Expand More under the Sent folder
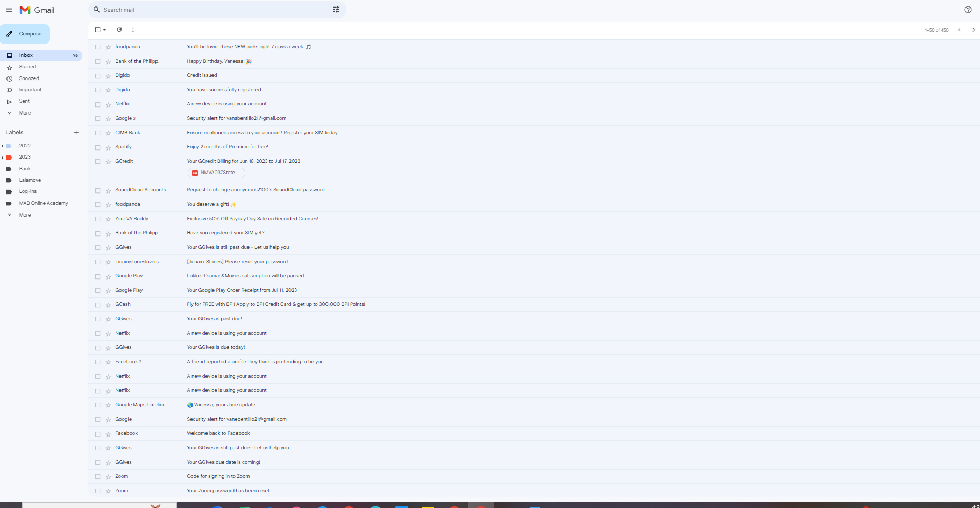 click(x=24, y=112)
